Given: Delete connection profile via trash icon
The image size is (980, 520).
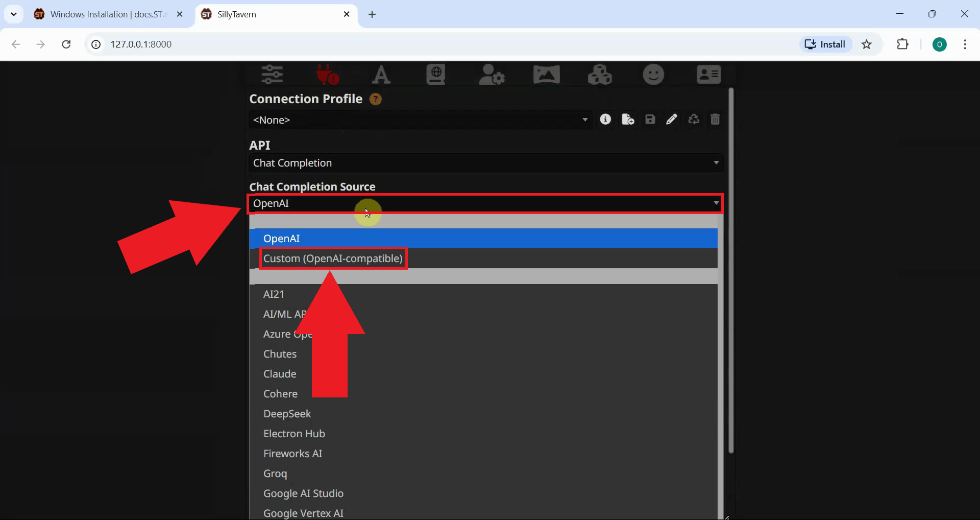Looking at the screenshot, I should coord(715,119).
